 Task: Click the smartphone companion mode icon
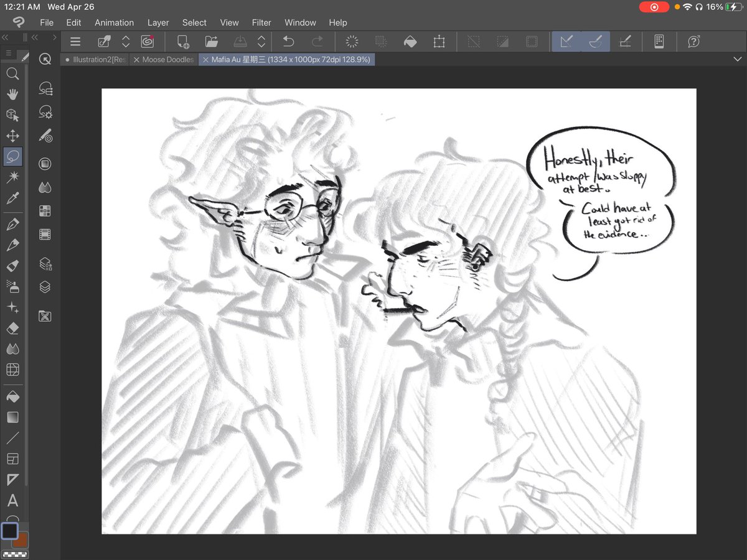tap(659, 42)
